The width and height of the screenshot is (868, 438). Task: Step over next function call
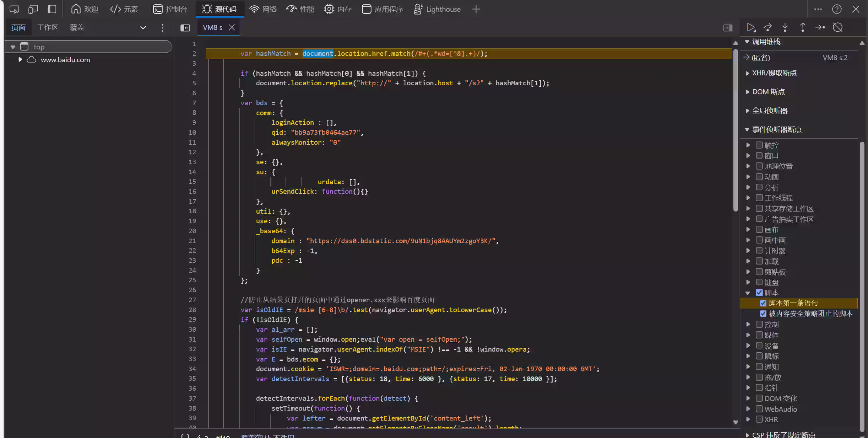click(768, 27)
